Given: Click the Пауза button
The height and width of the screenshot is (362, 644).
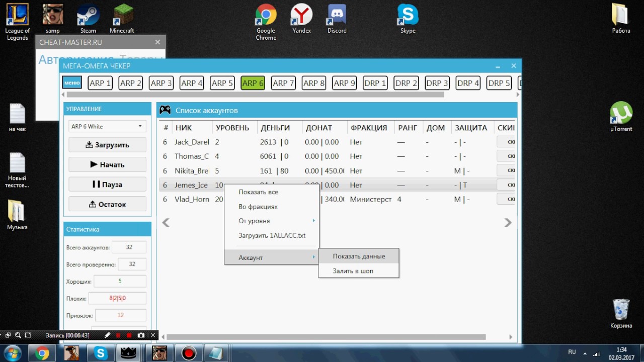Looking at the screenshot, I should (x=107, y=185).
